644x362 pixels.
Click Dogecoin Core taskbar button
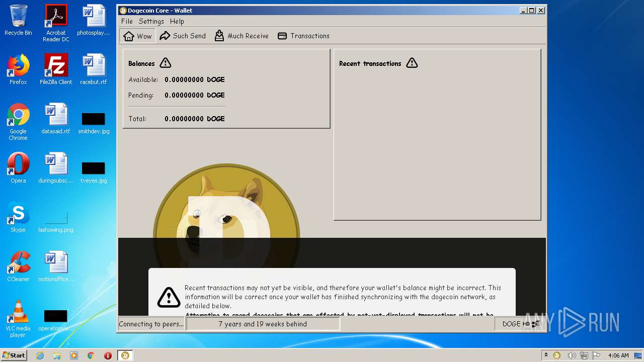coord(125,355)
